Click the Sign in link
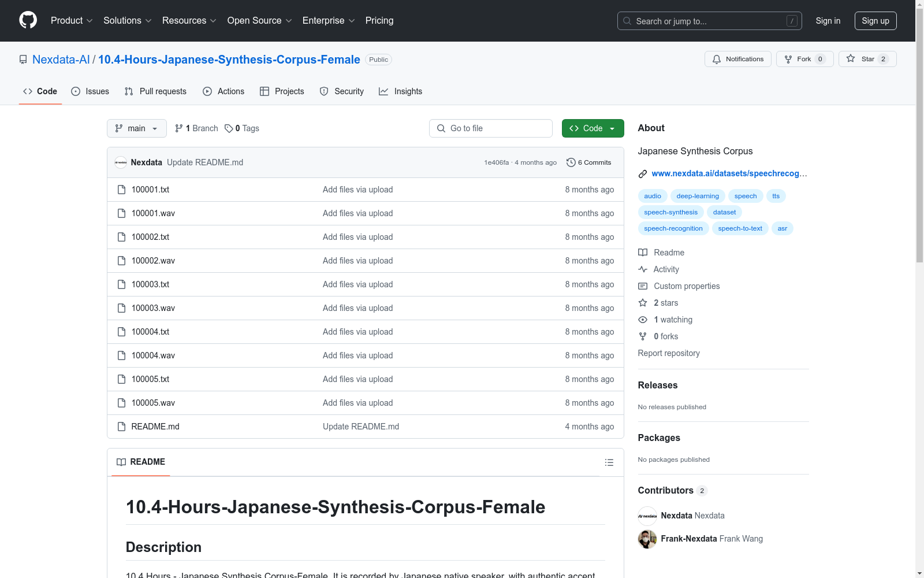The height and width of the screenshot is (578, 924). pyautogui.click(x=828, y=21)
